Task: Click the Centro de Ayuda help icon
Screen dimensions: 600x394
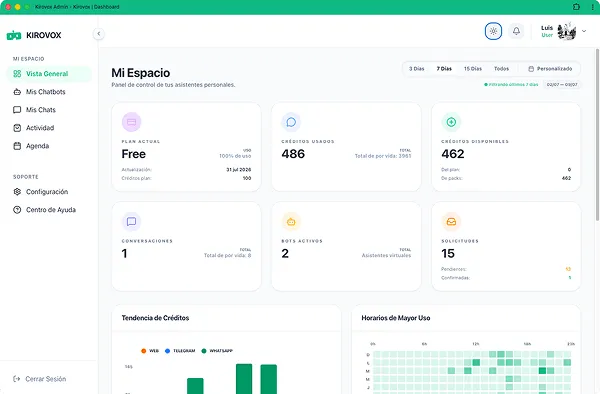Action: (17, 210)
